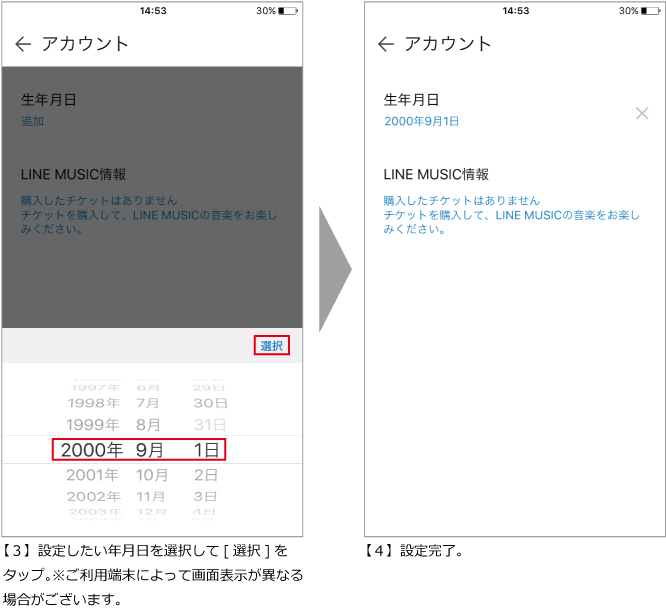The width and height of the screenshot is (666, 610).
Task: Tap selected 2000年 in picker
Action: click(x=92, y=450)
